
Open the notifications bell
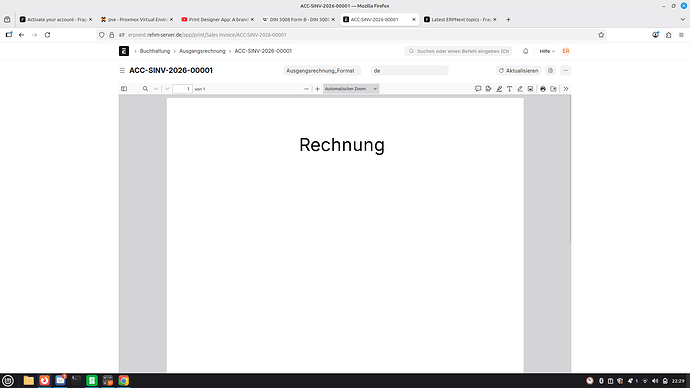click(525, 51)
